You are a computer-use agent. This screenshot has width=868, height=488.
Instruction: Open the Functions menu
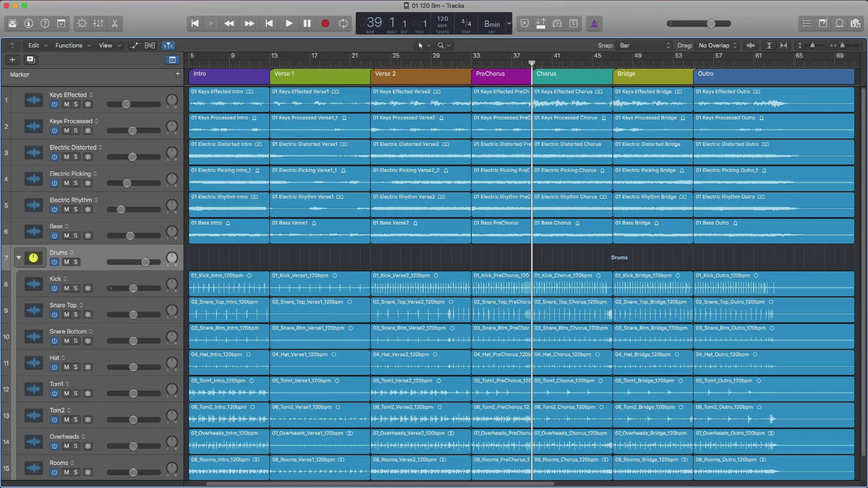tap(72, 46)
